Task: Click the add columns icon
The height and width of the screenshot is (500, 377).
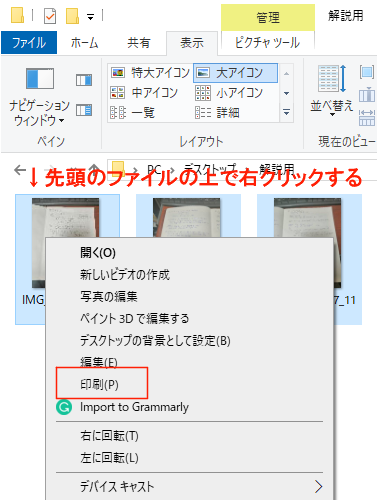Action: click(x=367, y=94)
